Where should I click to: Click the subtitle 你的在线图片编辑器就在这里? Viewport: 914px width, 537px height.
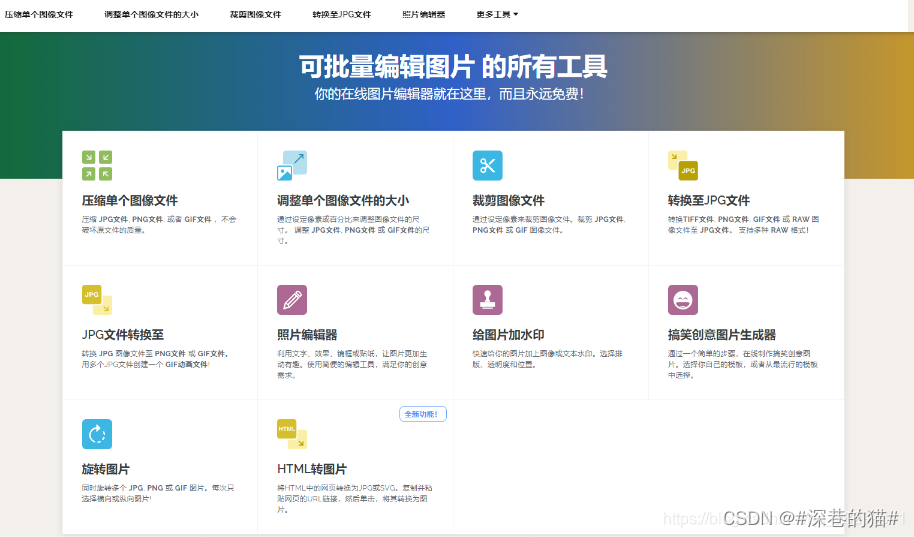click(x=449, y=94)
